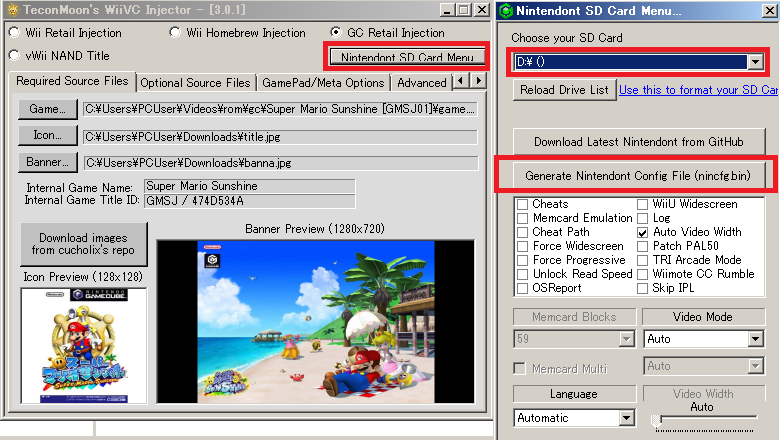The height and width of the screenshot is (440, 780).
Task: Open the Nintendont SD Card Menu button
Action: pyautogui.click(x=407, y=56)
